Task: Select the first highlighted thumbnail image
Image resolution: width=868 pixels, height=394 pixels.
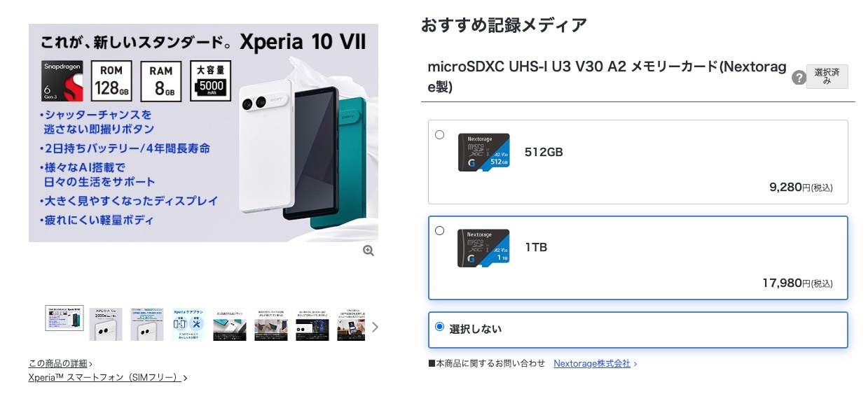Action: tap(64, 318)
